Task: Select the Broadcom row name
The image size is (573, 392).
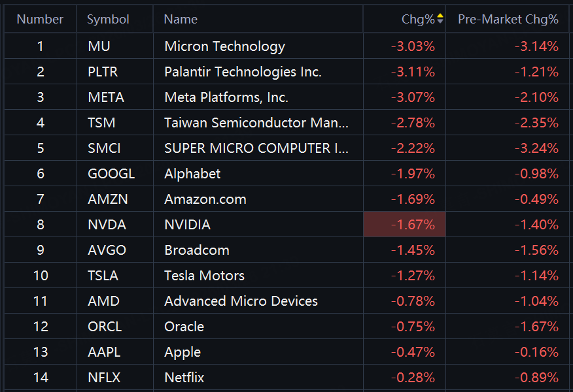Action: click(x=196, y=250)
